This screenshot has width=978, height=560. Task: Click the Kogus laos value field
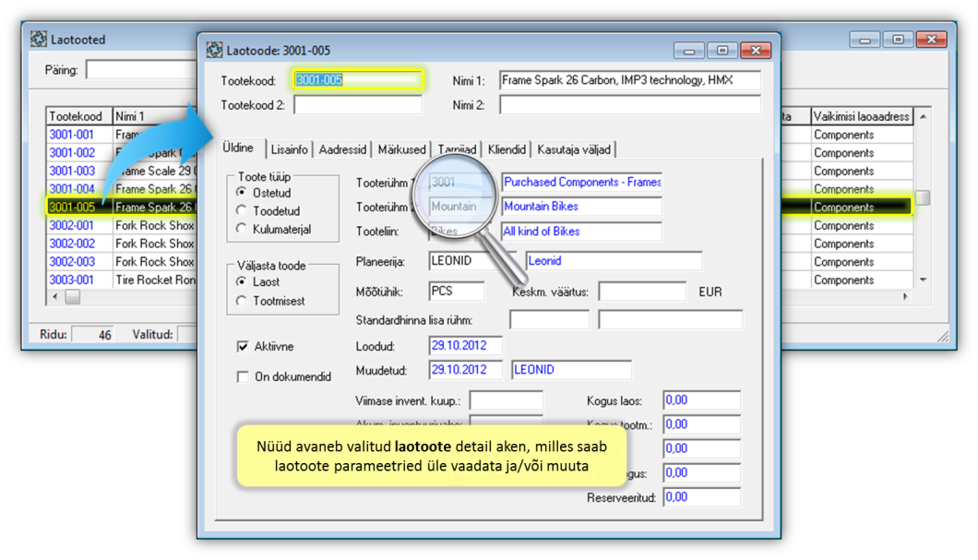[702, 400]
